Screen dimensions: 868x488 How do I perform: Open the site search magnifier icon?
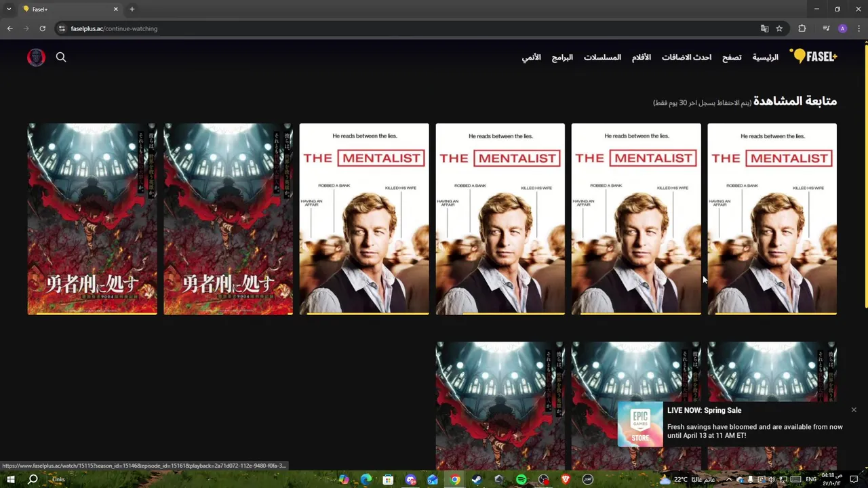pos(61,58)
